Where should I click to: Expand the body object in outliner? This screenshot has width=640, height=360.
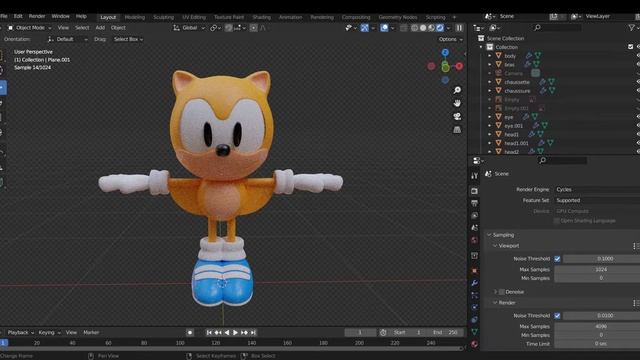point(490,56)
